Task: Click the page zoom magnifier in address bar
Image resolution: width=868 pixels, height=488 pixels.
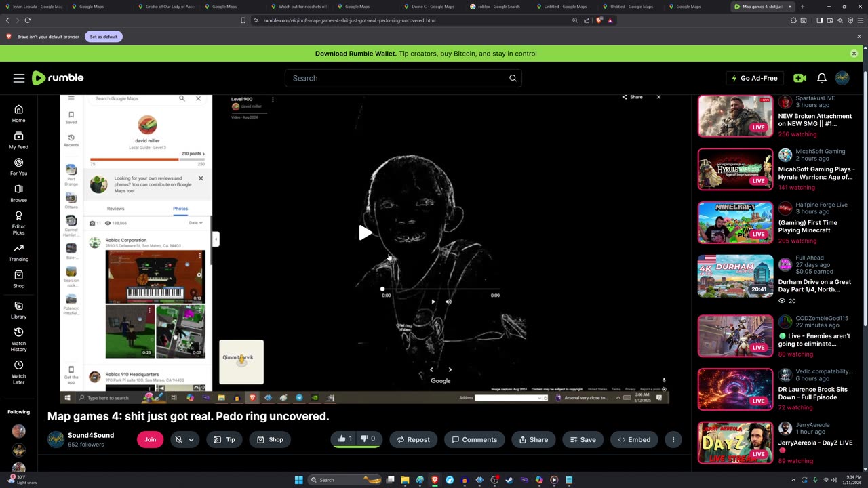Action: click(575, 20)
